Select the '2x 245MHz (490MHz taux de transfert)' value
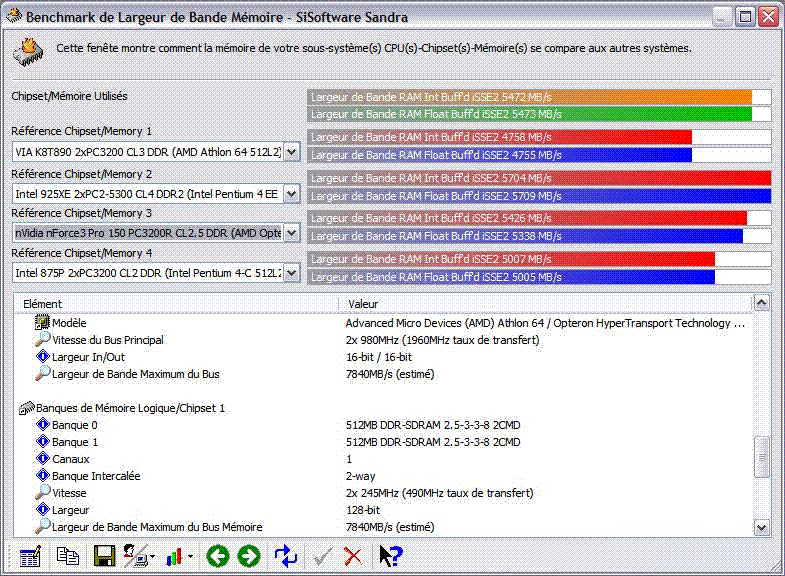The image size is (785, 576). [x=440, y=493]
